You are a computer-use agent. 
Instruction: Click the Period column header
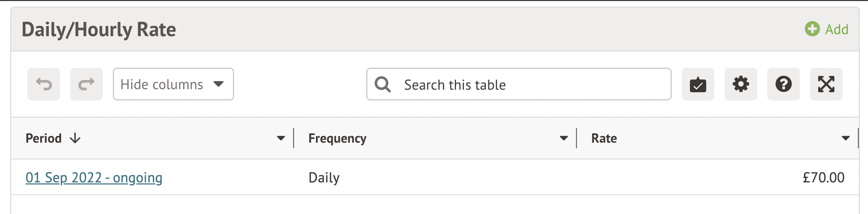[x=44, y=139]
